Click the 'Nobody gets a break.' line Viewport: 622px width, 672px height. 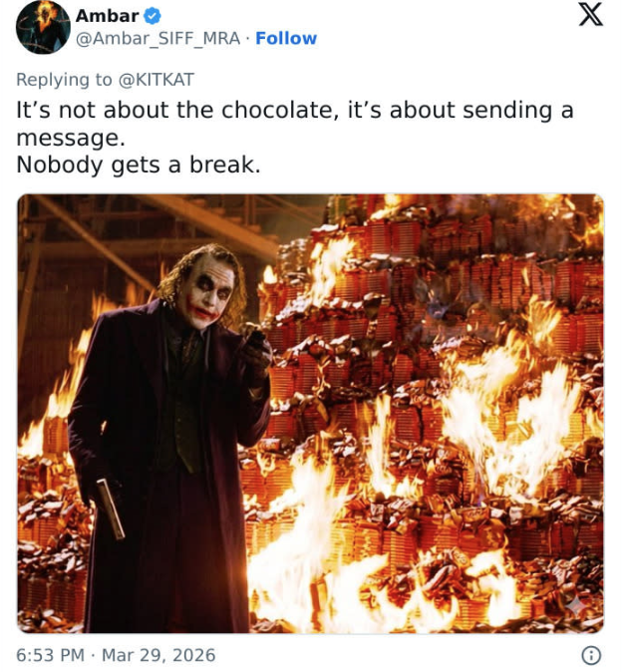pos(139,165)
